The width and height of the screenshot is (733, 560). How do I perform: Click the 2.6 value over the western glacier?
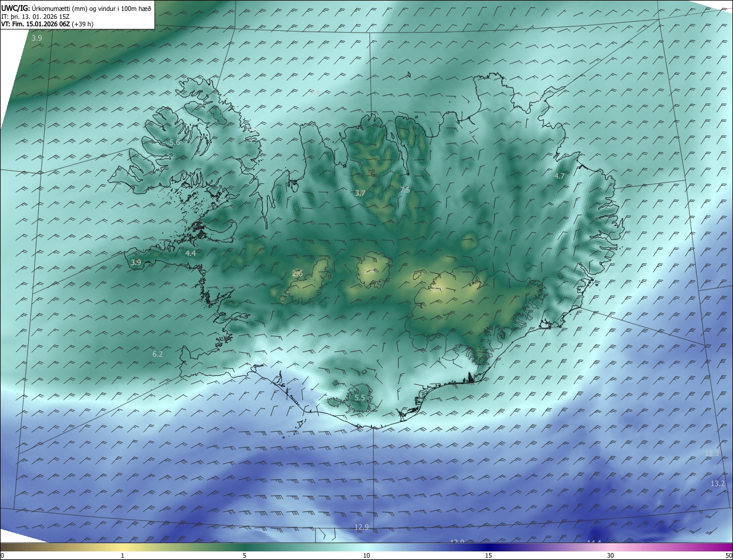point(297,273)
